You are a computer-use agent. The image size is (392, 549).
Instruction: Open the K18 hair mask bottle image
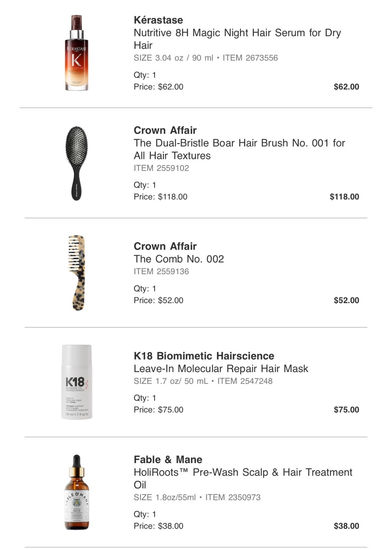pyautogui.click(x=77, y=382)
